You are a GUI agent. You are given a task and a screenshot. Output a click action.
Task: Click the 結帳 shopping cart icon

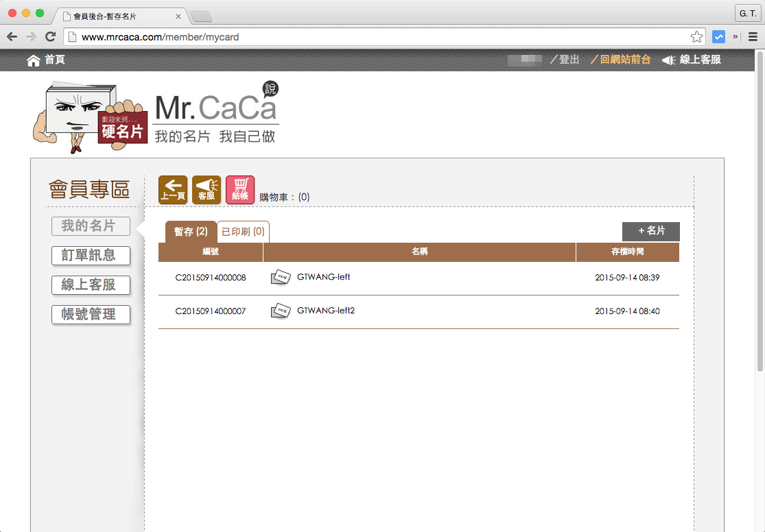point(239,190)
